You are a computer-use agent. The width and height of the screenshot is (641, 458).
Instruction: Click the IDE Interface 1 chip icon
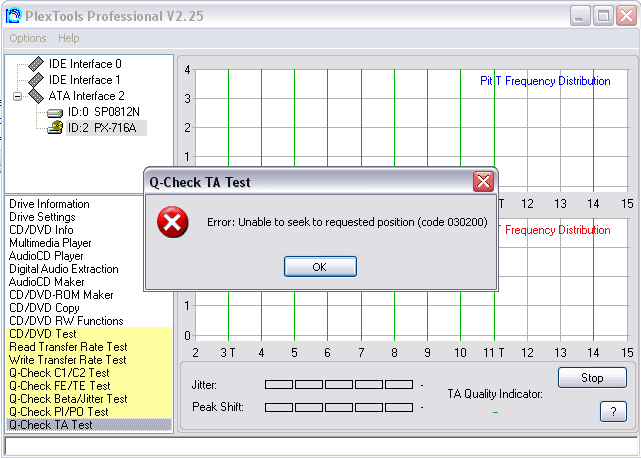36,80
